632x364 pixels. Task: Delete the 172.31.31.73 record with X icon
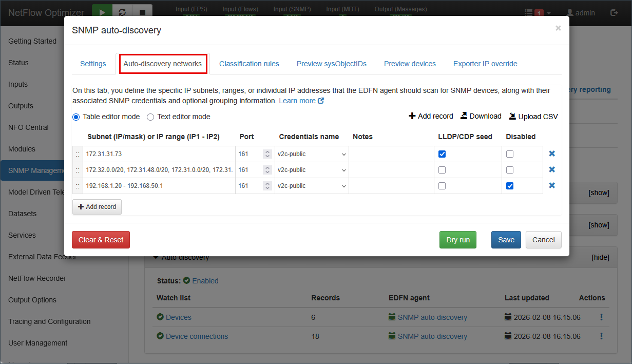tap(552, 154)
